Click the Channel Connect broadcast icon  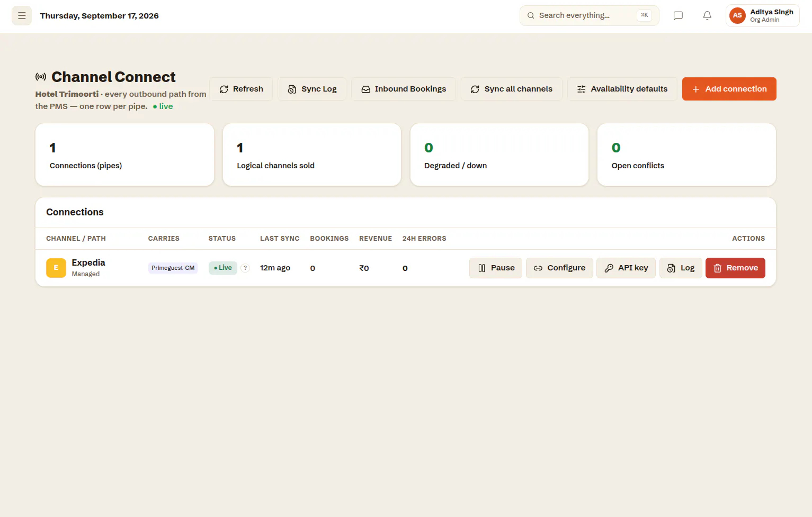coord(41,77)
